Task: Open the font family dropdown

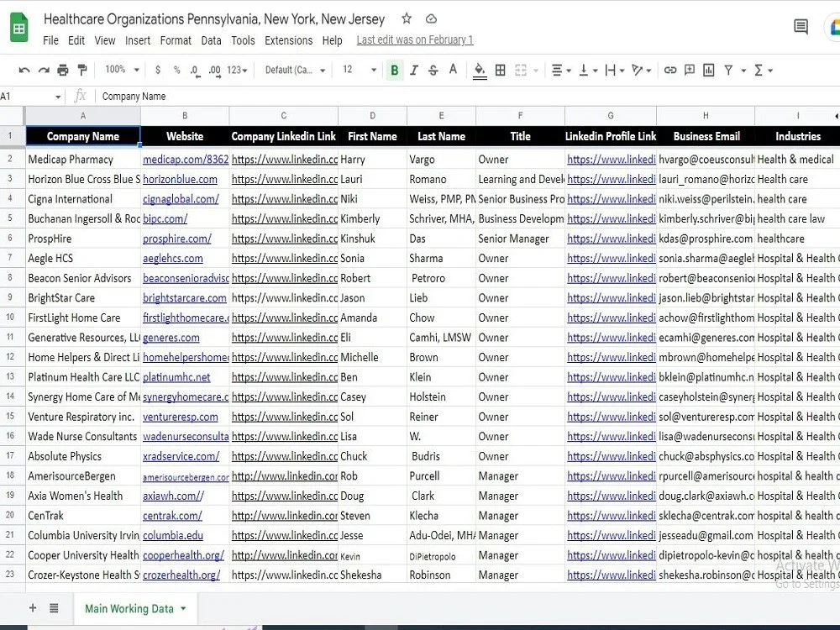Action: [x=295, y=71]
